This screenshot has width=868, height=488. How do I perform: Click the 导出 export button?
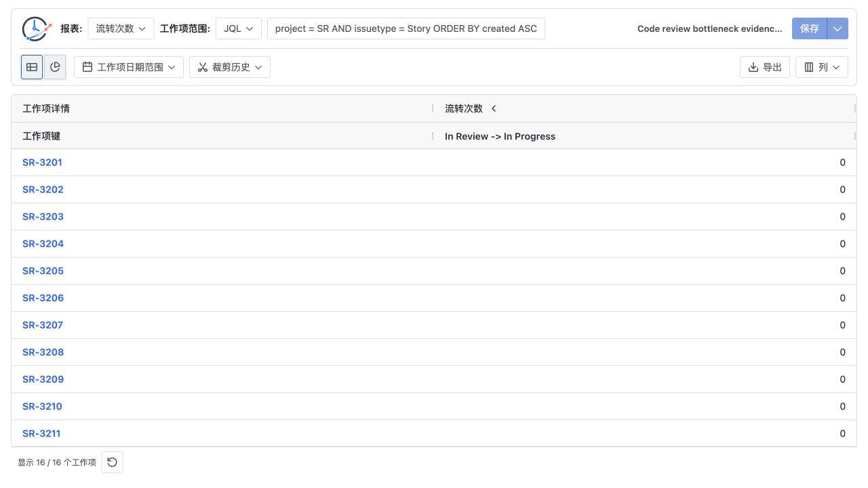(x=765, y=67)
